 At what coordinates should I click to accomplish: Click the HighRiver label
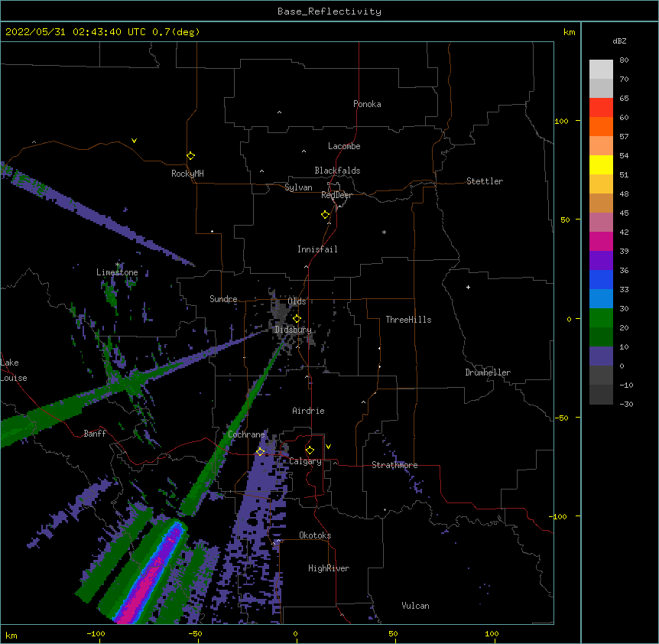(329, 568)
